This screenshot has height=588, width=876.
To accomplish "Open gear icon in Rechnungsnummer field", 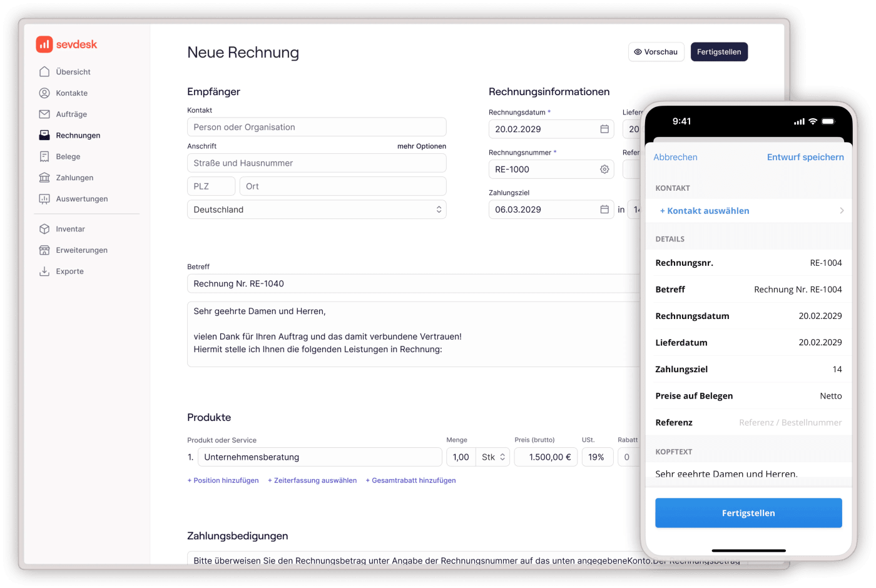I will tap(604, 169).
